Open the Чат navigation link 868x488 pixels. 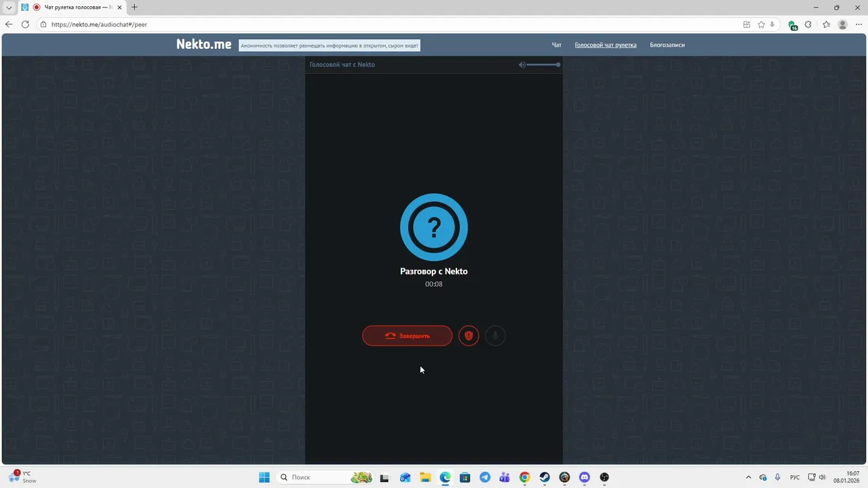point(557,45)
